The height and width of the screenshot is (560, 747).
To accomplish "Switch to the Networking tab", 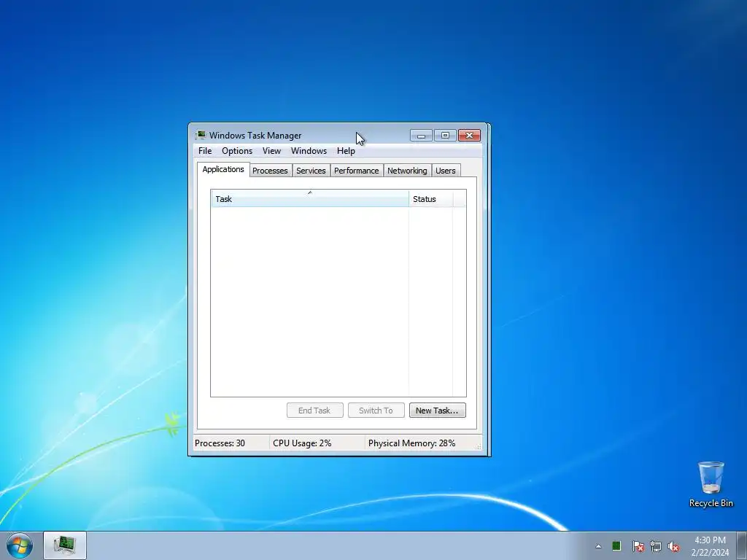I will [407, 171].
